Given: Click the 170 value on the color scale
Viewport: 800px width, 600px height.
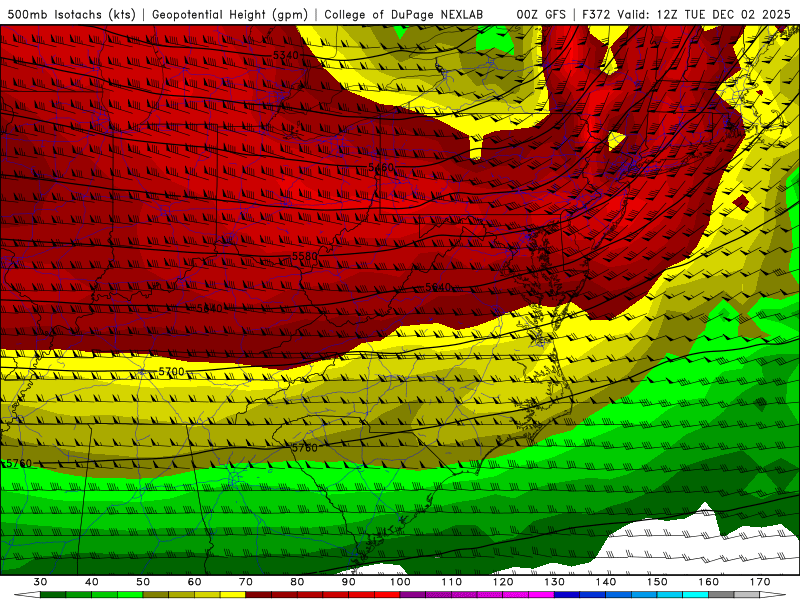Looking at the screenshot, I should (x=760, y=582).
